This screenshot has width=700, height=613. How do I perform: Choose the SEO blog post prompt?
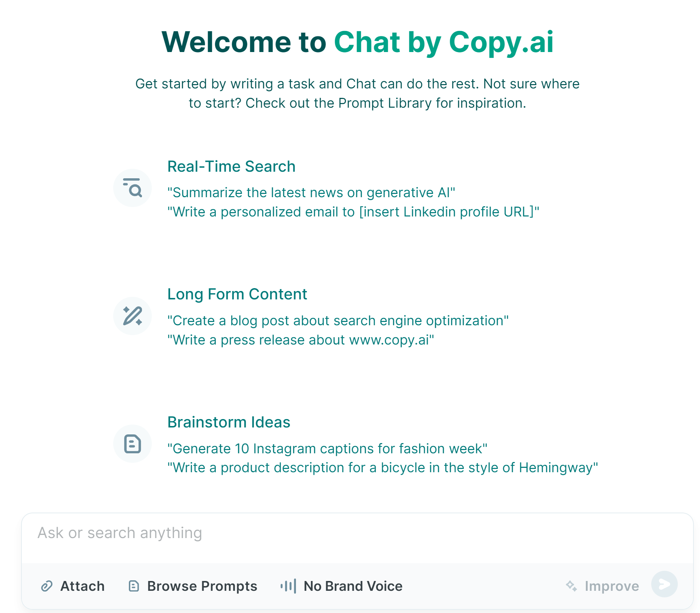coord(338,321)
